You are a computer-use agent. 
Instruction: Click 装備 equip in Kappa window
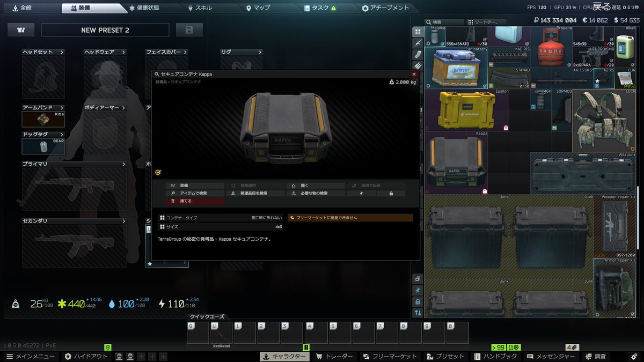[x=195, y=186]
